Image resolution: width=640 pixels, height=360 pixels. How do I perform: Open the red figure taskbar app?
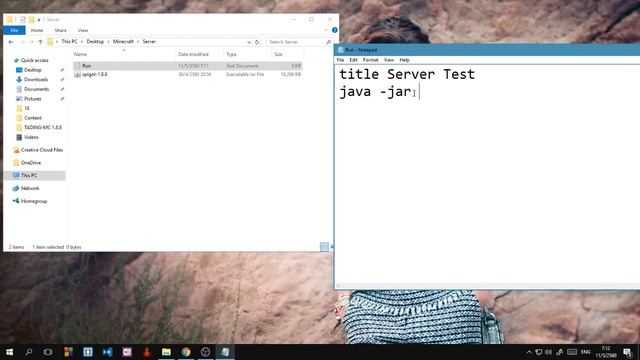click(147, 352)
